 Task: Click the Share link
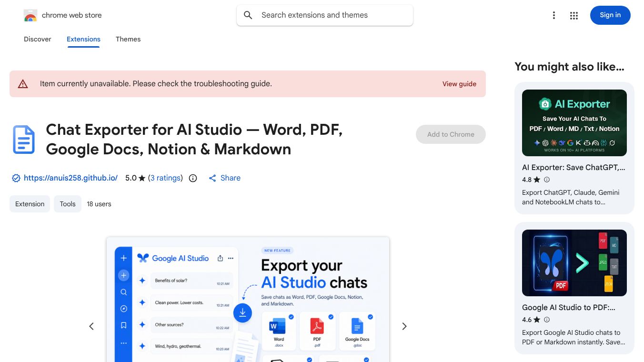[x=231, y=178]
